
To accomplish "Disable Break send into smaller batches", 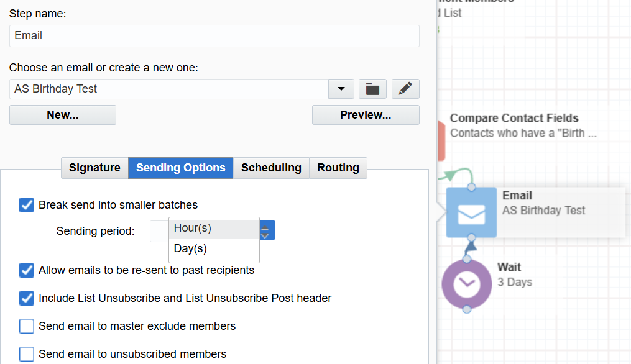I will [x=26, y=204].
